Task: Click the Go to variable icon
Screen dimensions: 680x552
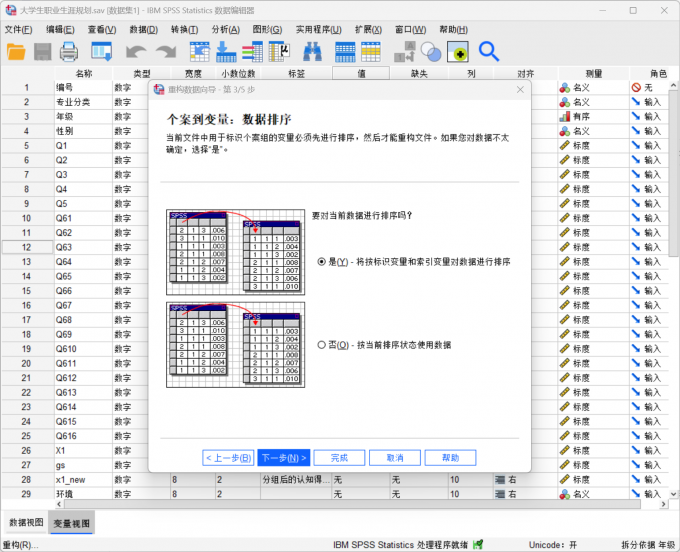Action: point(226,52)
